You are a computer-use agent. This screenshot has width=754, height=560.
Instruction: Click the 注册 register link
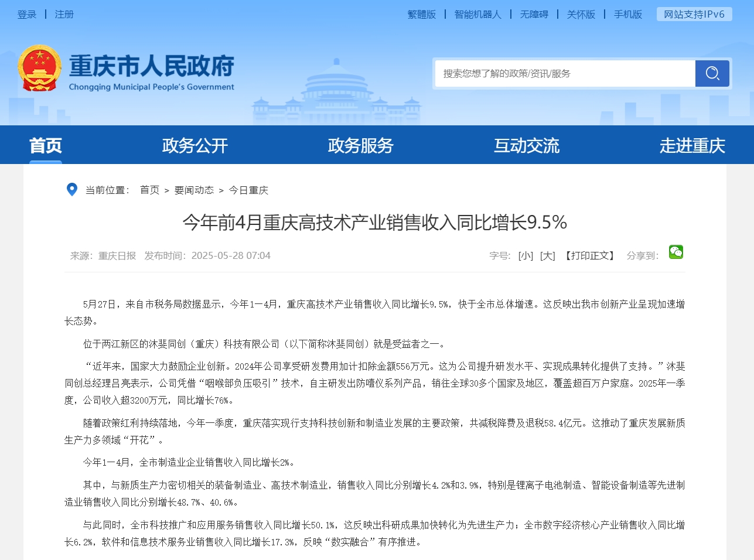click(x=64, y=14)
